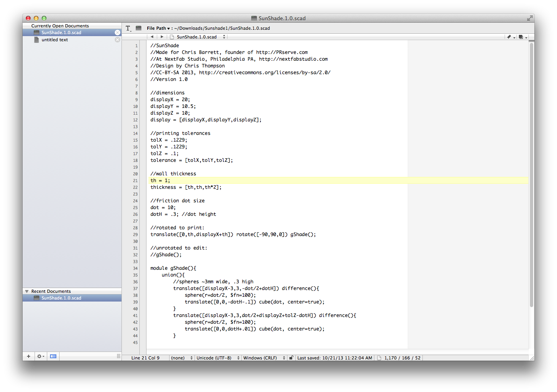Click the Last saved timestamp in status bar
The image size is (557, 392).
[335, 358]
